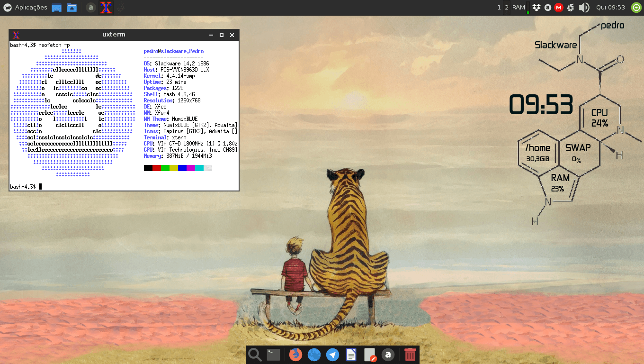
Task: Open the terminal emulator from the dock
Action: click(x=273, y=355)
